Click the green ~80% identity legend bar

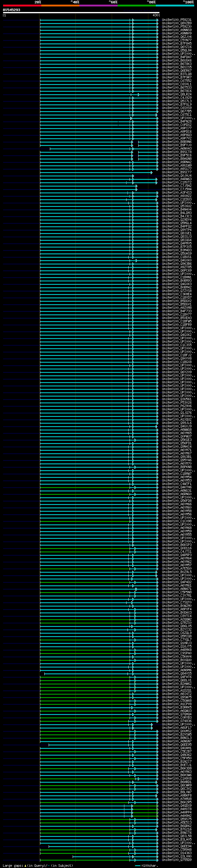tap(137, 6)
